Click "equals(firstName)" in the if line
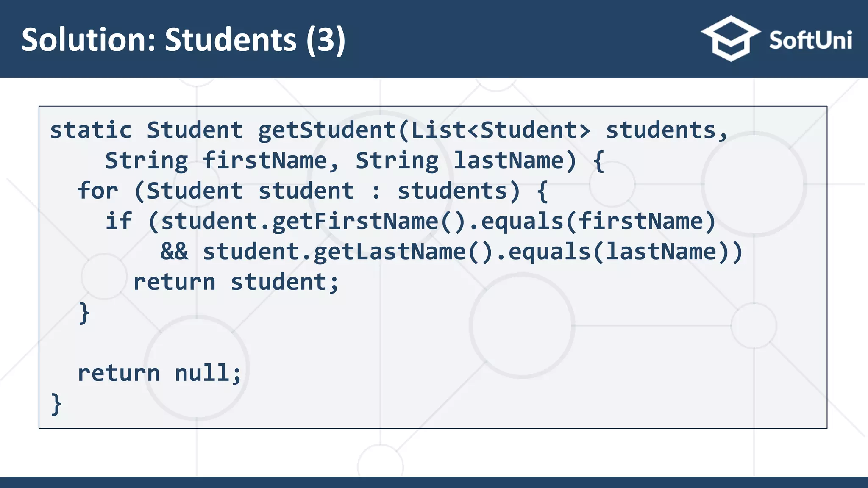 [598, 221]
